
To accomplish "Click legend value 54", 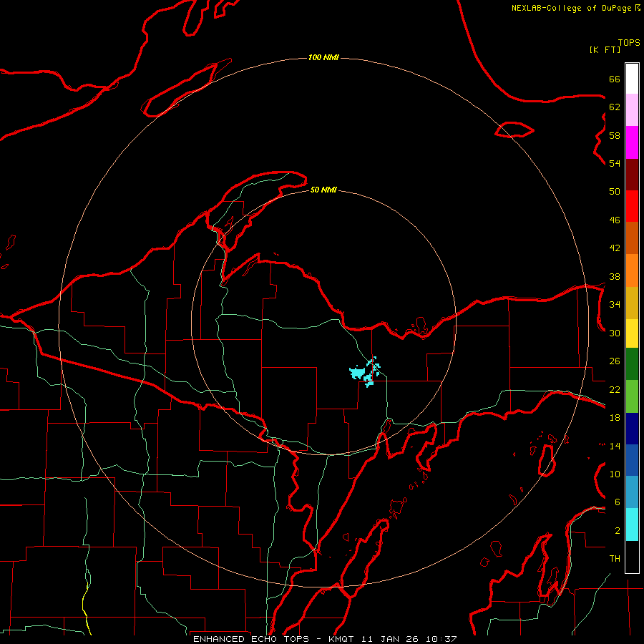I will 615,163.
